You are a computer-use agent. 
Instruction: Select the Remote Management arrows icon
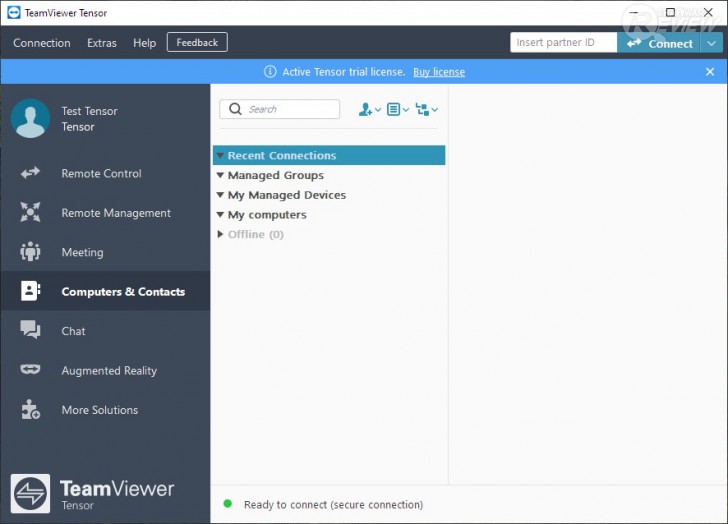[x=30, y=212]
